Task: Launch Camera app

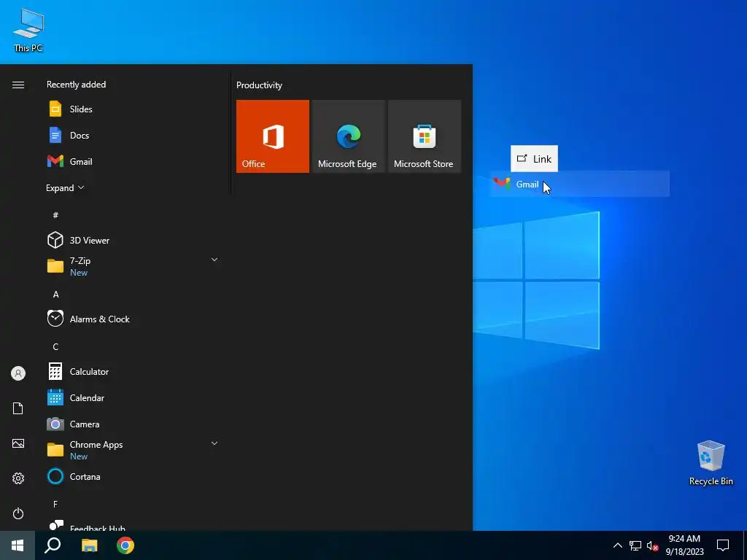Action: coord(133,424)
